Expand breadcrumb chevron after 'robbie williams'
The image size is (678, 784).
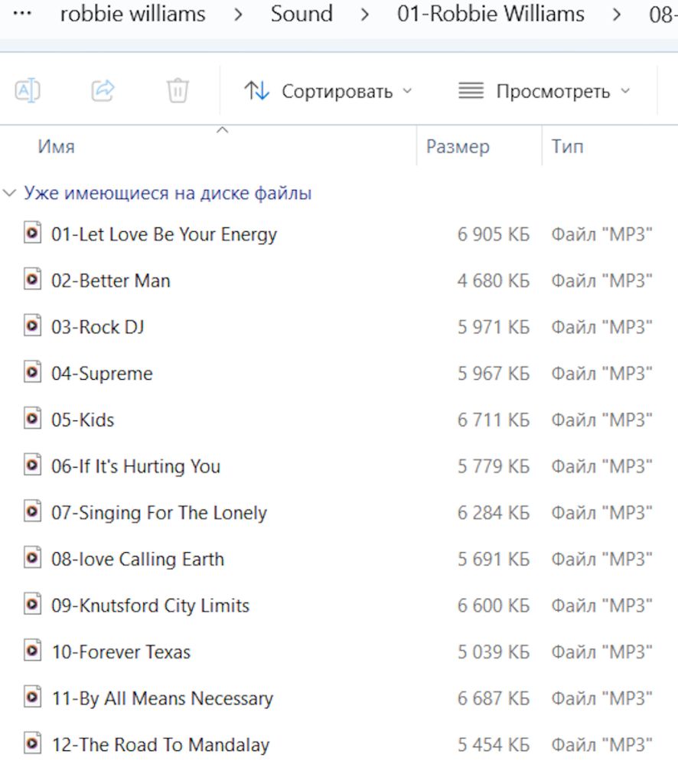(x=238, y=15)
